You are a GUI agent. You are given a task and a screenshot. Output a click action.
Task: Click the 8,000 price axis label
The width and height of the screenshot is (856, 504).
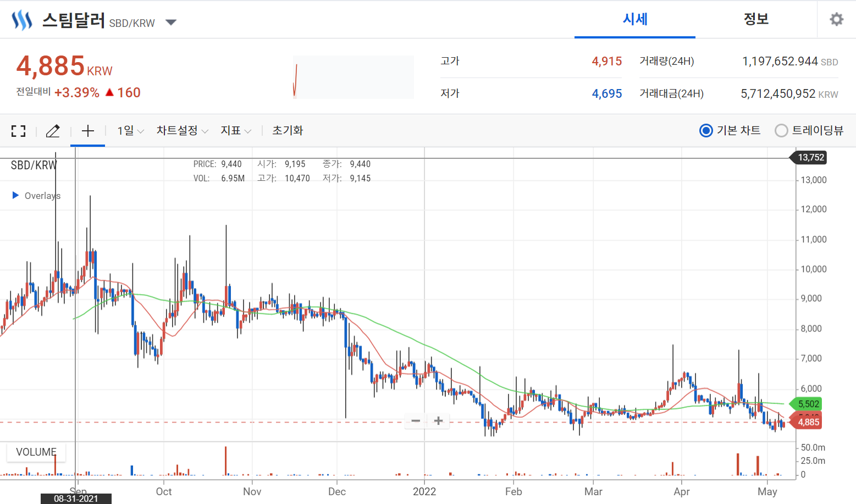point(811,329)
